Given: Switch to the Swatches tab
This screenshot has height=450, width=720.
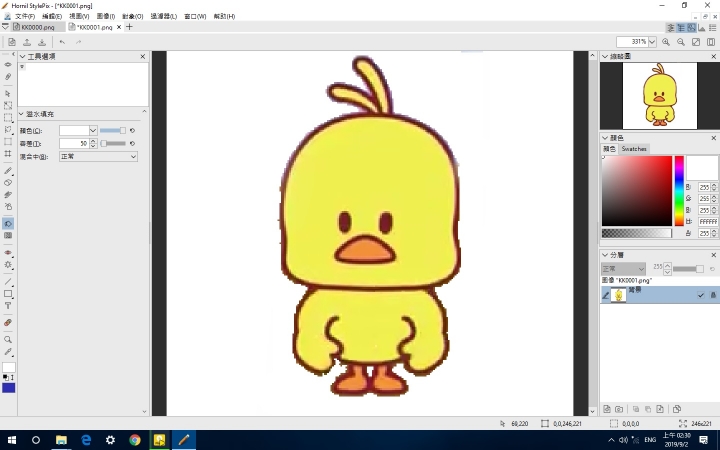Looking at the screenshot, I should (634, 149).
